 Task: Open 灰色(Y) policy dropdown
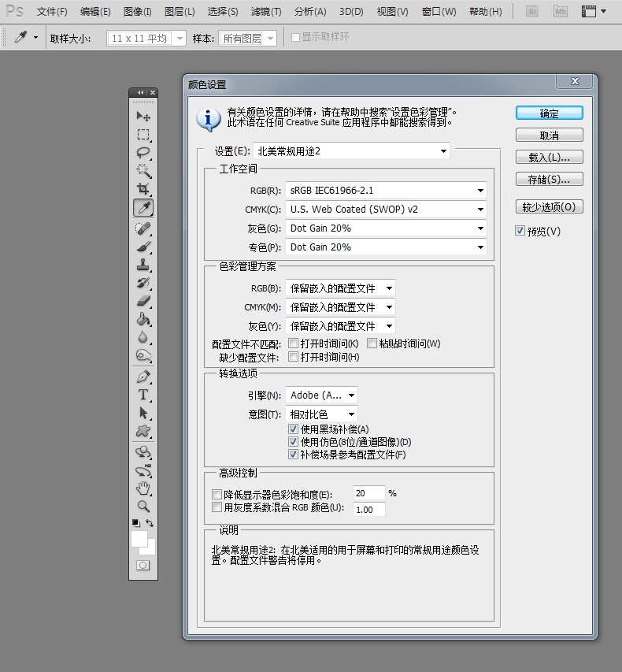(341, 326)
